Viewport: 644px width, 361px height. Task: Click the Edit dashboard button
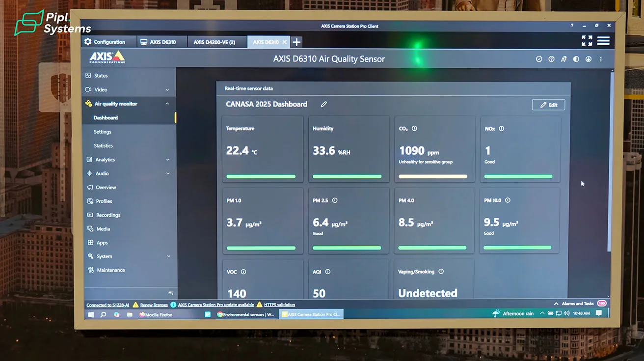coord(548,105)
